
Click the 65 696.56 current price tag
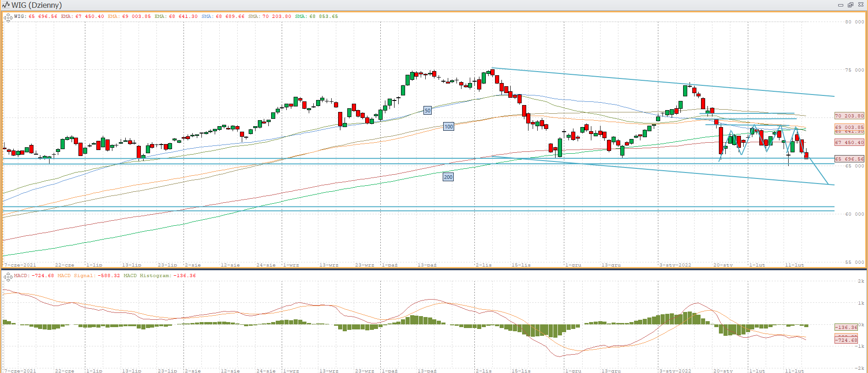pyautogui.click(x=849, y=159)
